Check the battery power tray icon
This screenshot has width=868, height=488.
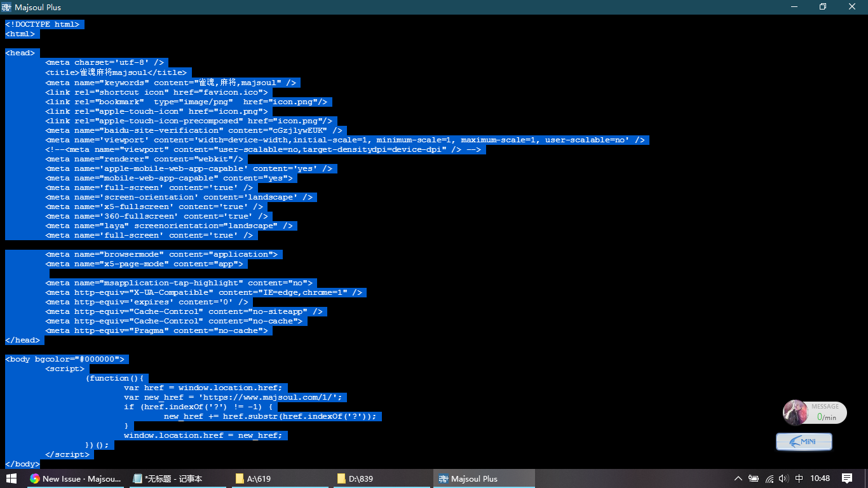point(754,478)
